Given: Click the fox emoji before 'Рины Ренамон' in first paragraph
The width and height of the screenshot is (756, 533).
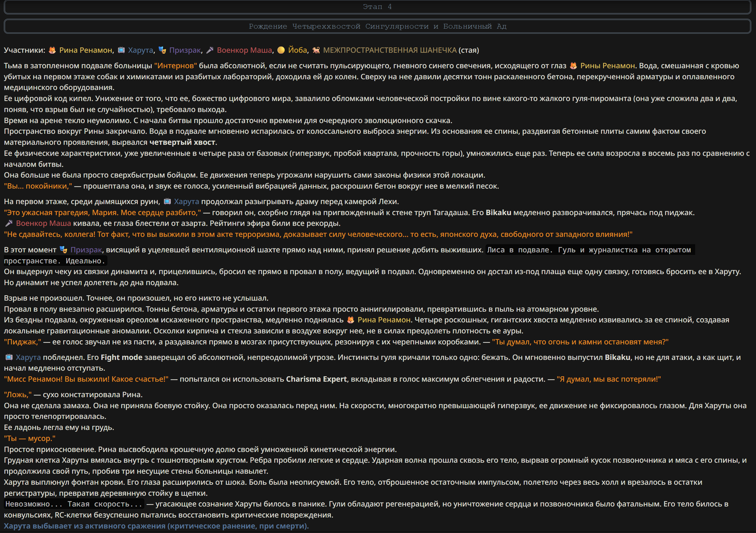Looking at the screenshot, I should pos(573,66).
